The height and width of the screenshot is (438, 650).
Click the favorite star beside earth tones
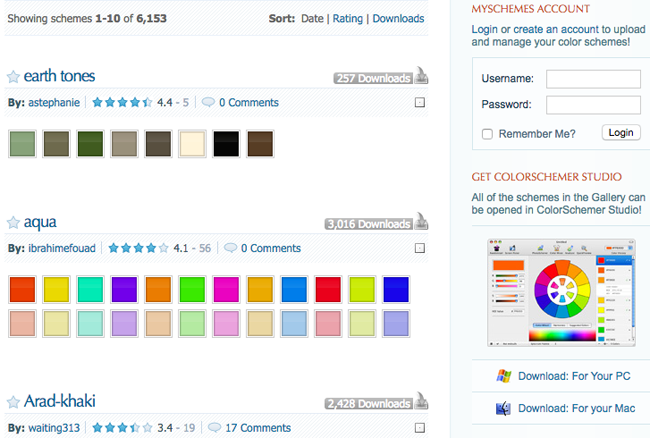coord(13,77)
